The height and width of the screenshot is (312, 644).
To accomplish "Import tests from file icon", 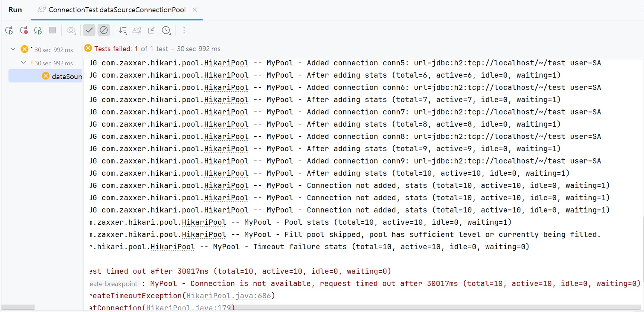I will [x=151, y=30].
